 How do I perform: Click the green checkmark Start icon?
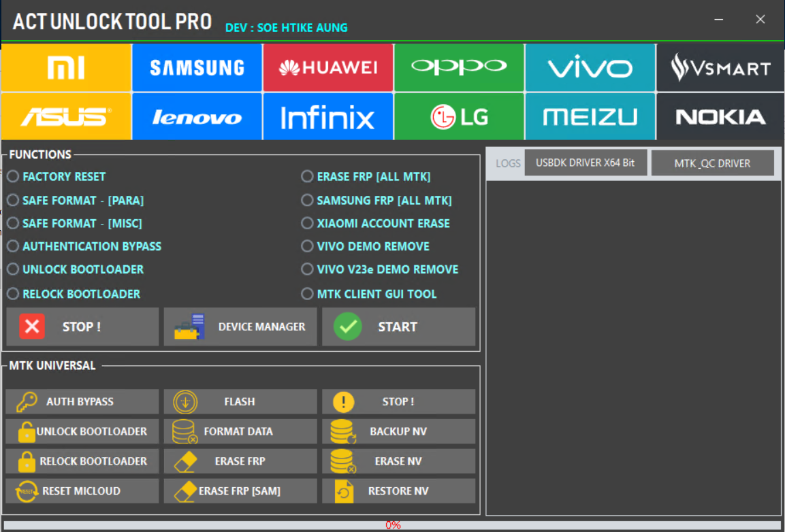pyautogui.click(x=347, y=327)
